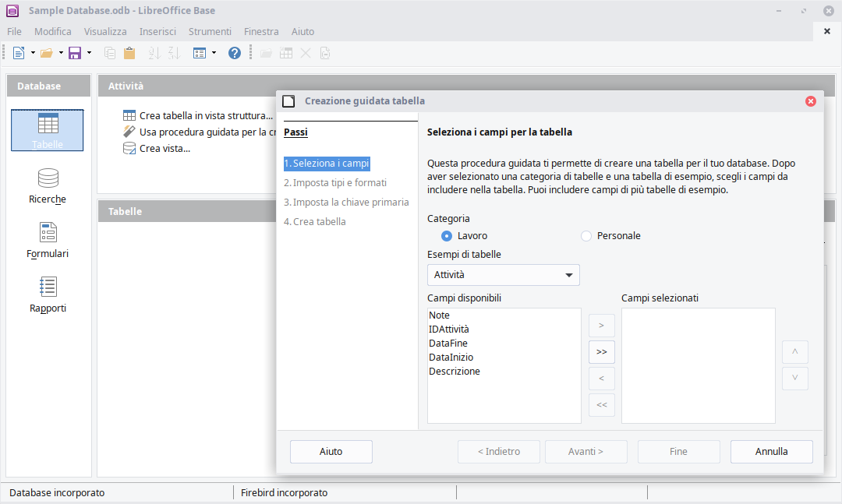Image resolution: width=842 pixels, height=504 pixels.
Task: Click the Paste clipboard toolbar icon
Action: pos(129,53)
